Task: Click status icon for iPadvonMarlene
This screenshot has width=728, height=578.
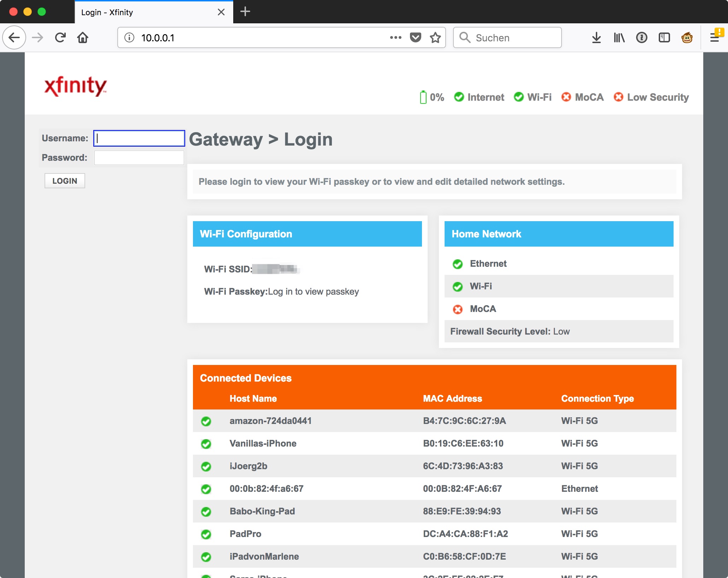Action: 206,557
